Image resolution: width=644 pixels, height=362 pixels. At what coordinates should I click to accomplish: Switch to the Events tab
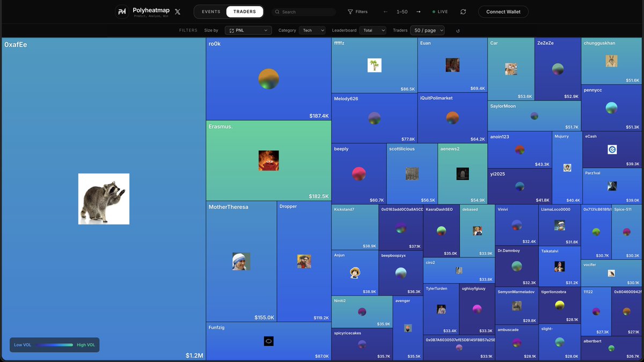pos(211,12)
